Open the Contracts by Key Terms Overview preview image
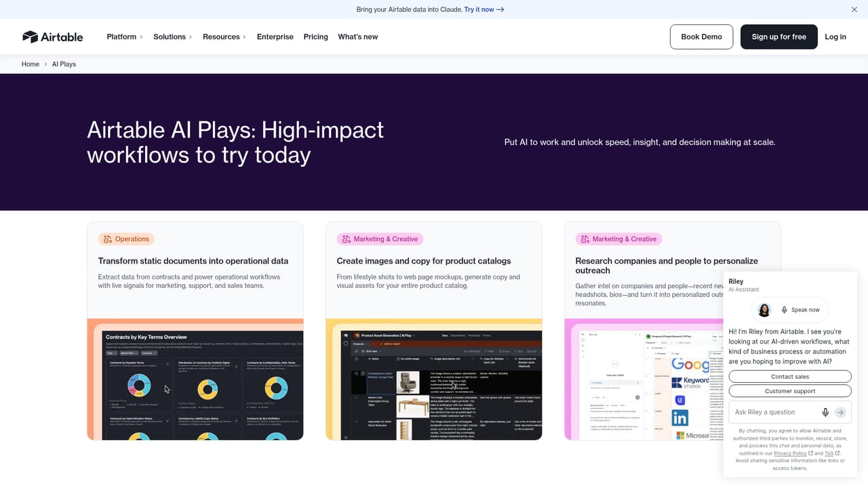868x488 pixels. (195, 380)
